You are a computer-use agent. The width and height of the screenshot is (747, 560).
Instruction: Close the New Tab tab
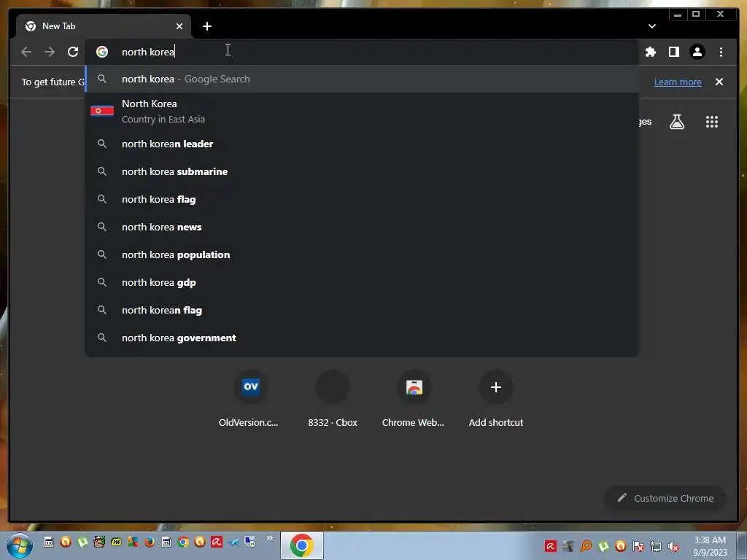[x=179, y=26]
